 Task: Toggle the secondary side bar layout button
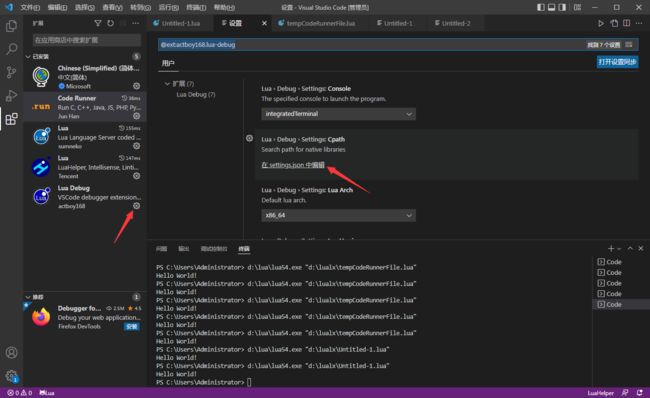click(562, 7)
